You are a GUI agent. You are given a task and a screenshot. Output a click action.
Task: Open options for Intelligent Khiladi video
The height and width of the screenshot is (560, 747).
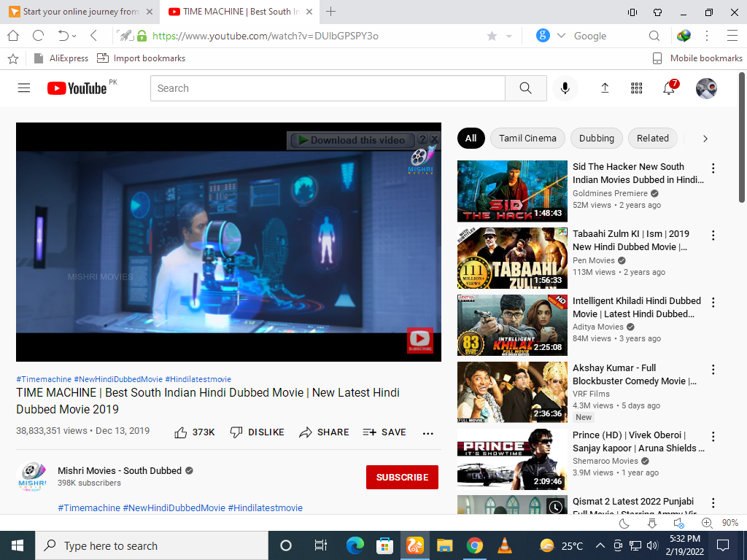click(713, 303)
